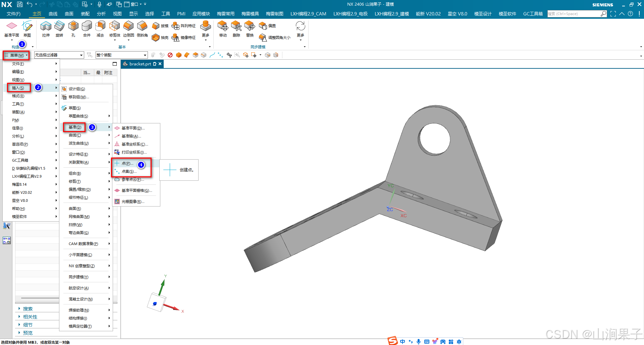Select the 基准平面 datum plane tool
This screenshot has width=644, height=345.
(x=12, y=28)
